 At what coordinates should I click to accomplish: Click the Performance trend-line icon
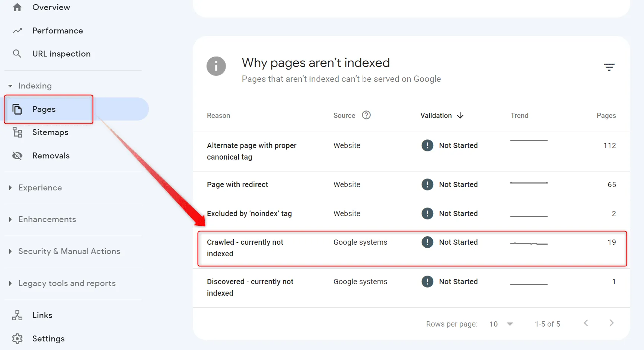click(x=17, y=30)
